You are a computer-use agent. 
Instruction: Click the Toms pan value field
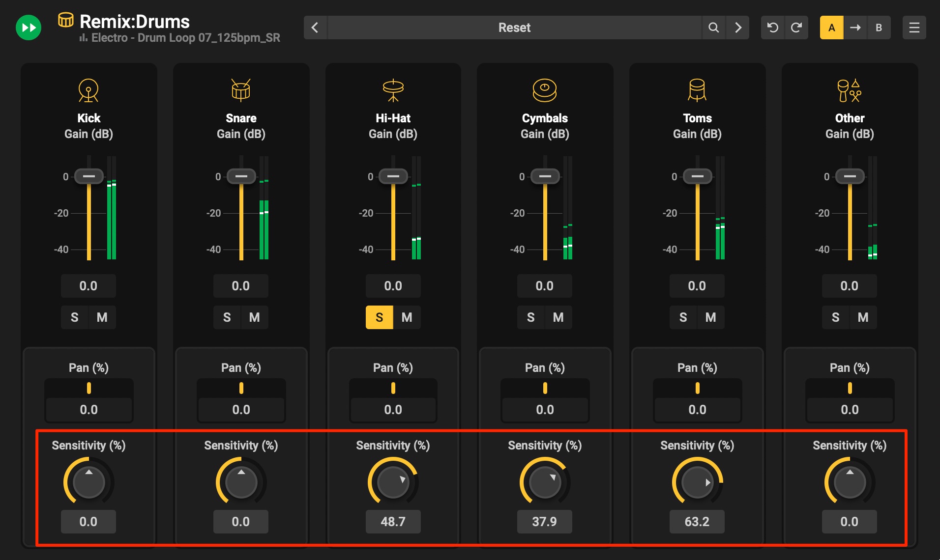(698, 410)
